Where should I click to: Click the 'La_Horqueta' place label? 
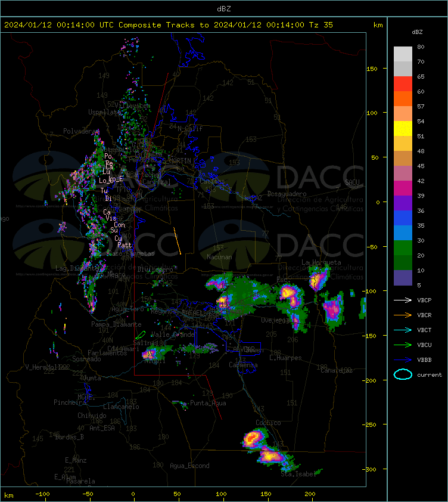(x=321, y=262)
